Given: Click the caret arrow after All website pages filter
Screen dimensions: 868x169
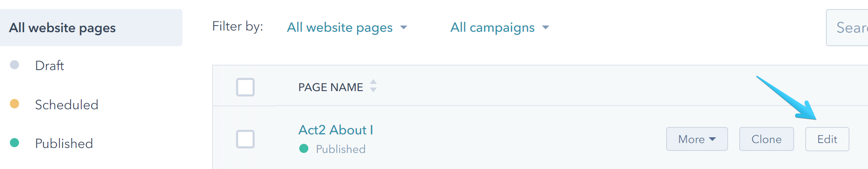Looking at the screenshot, I should pyautogui.click(x=404, y=28).
